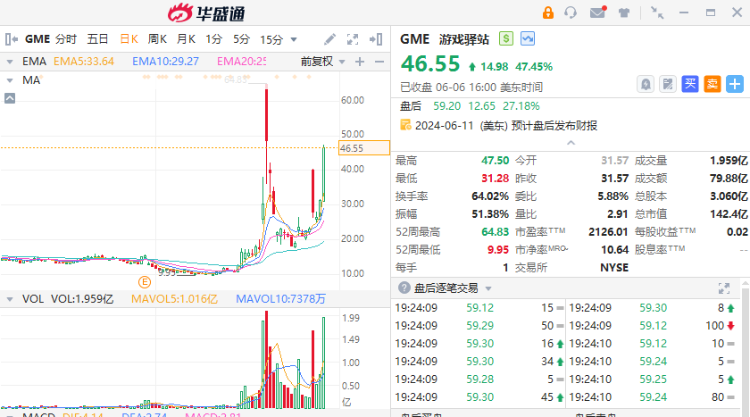Minimize the 华盛通 window

pyautogui.click(x=684, y=12)
